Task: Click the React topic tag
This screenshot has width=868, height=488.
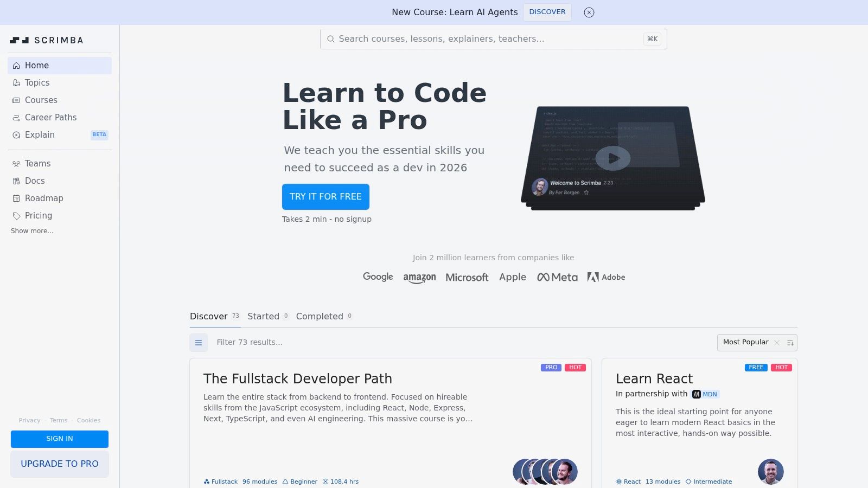Action: 628,481
